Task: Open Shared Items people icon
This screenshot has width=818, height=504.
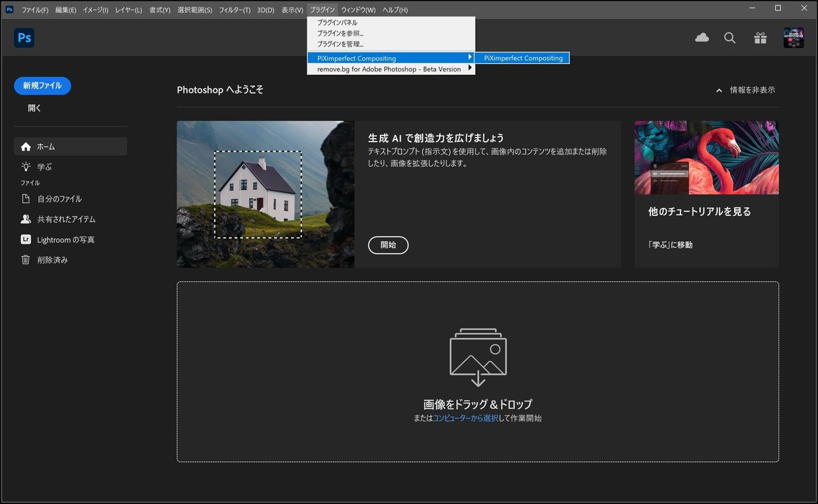Action: pyautogui.click(x=26, y=219)
